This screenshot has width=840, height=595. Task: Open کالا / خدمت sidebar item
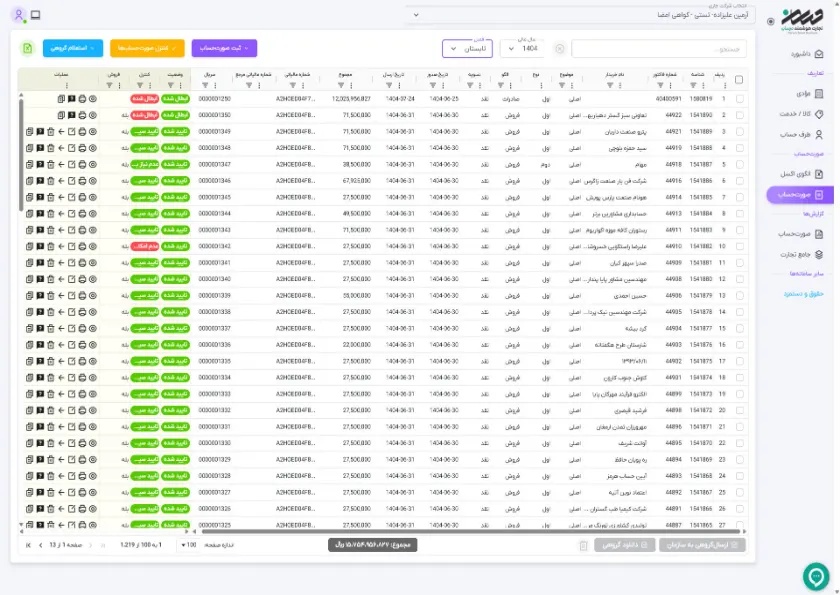[801, 114]
